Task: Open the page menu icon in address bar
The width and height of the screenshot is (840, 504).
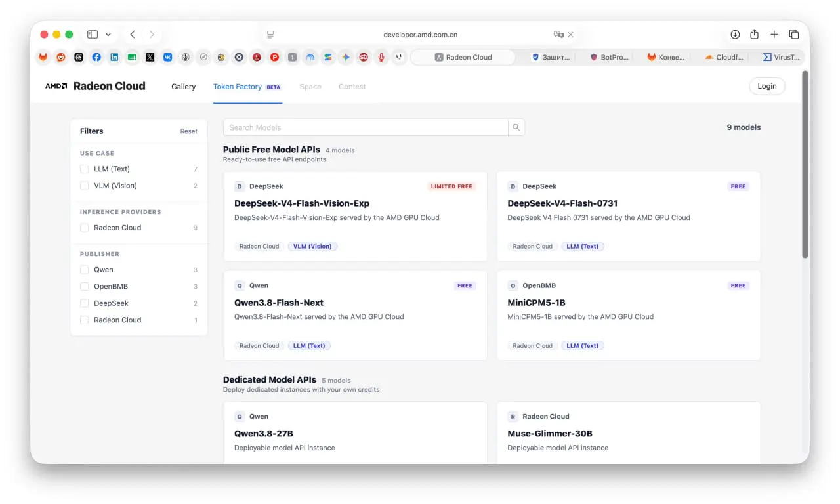Action: (x=270, y=35)
